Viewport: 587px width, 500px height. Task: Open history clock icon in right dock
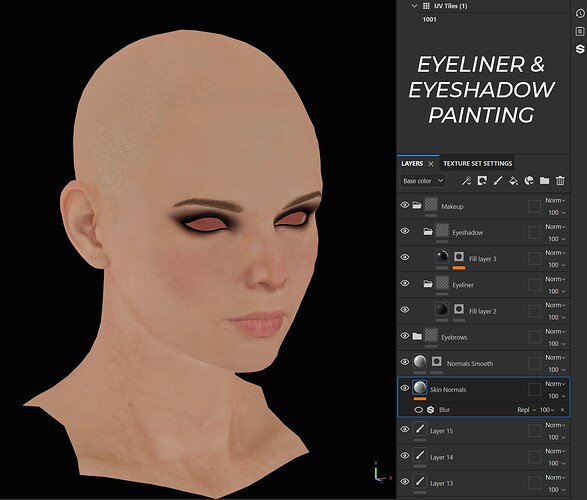point(580,14)
